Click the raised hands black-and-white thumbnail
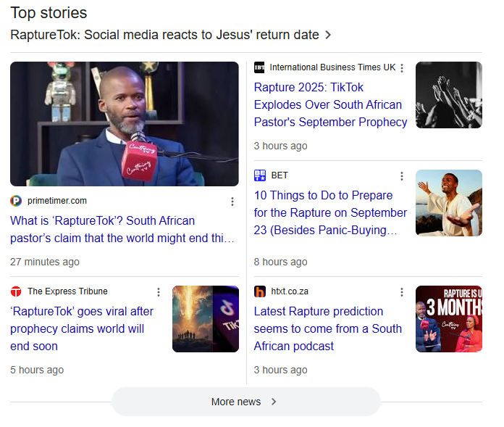 click(x=448, y=95)
